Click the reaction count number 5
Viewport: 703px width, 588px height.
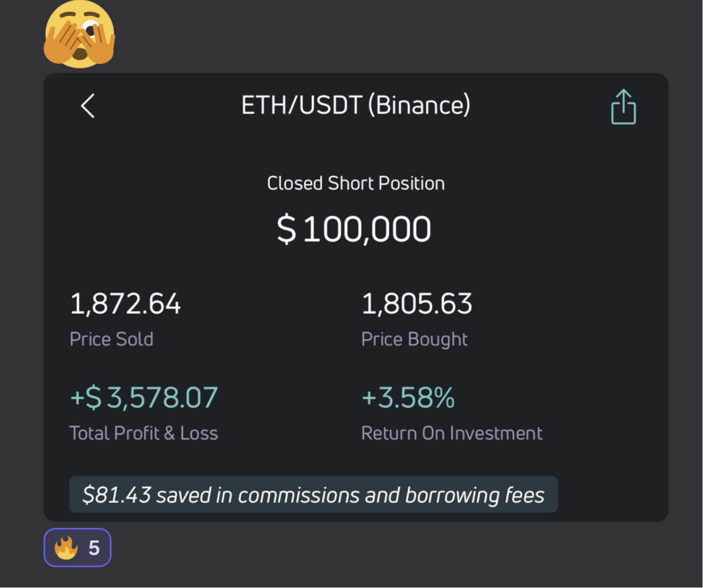[94, 548]
